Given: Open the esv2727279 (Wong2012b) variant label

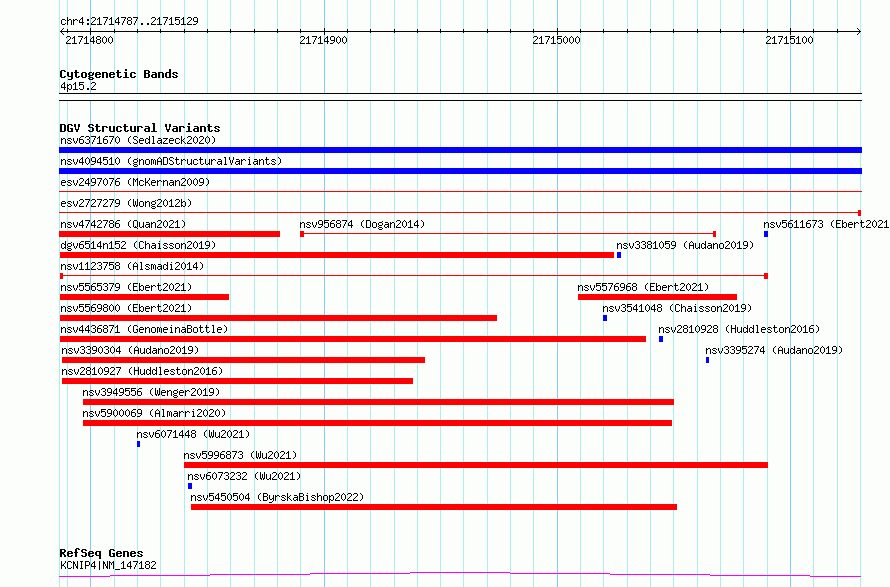Looking at the screenshot, I should (x=126, y=203).
